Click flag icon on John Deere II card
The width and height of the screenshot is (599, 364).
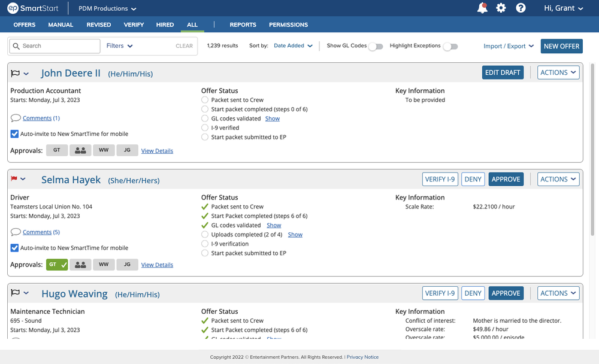point(16,73)
